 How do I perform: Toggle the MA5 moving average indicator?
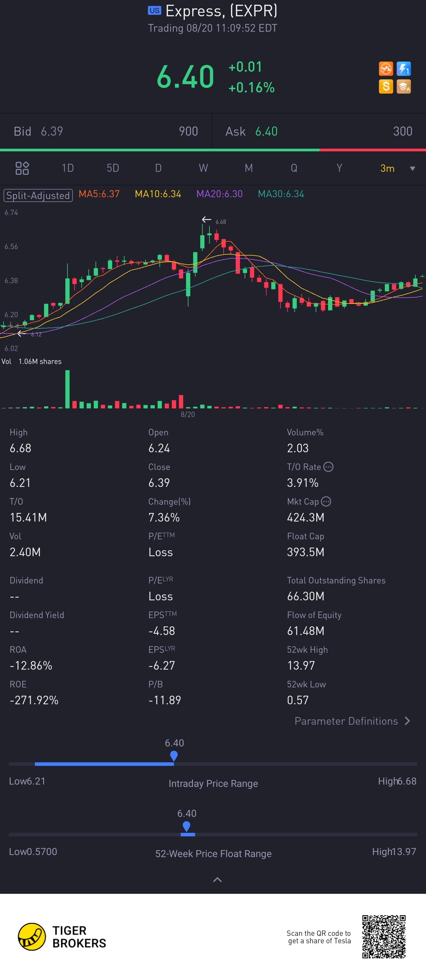click(99, 194)
